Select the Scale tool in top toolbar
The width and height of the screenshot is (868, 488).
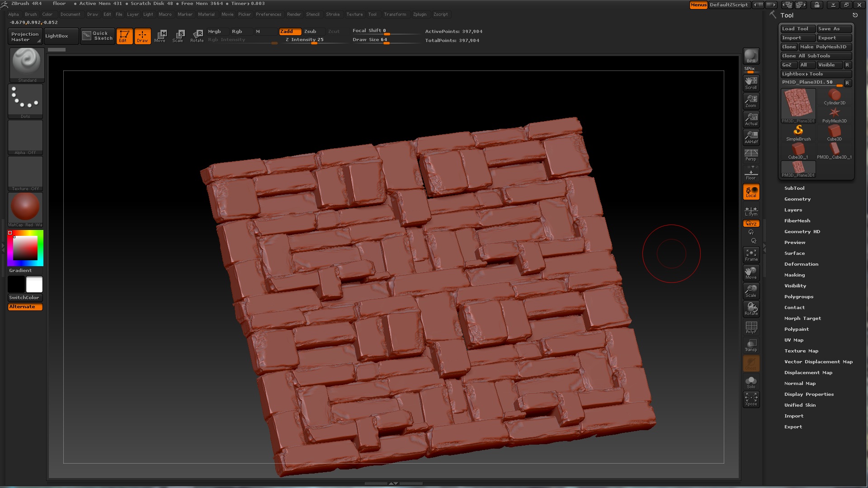178,36
